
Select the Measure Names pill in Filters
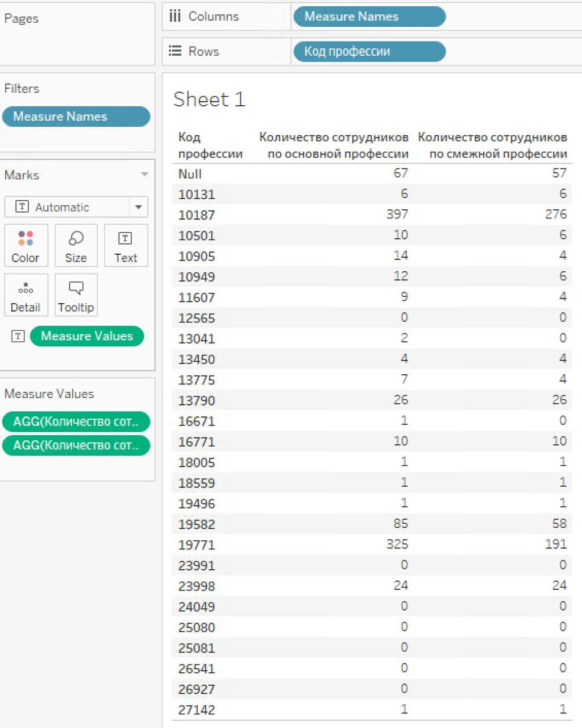76,117
